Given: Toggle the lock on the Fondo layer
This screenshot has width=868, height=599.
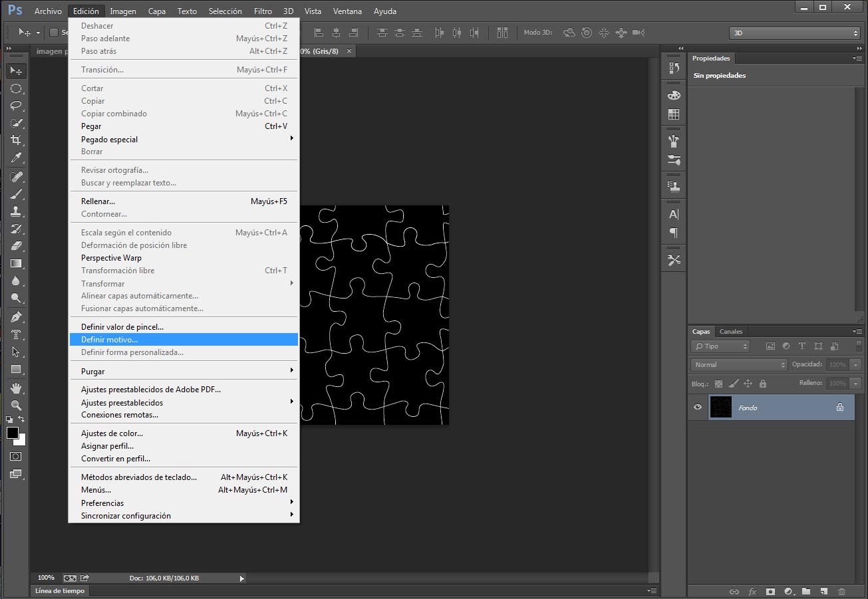Looking at the screenshot, I should coord(840,407).
